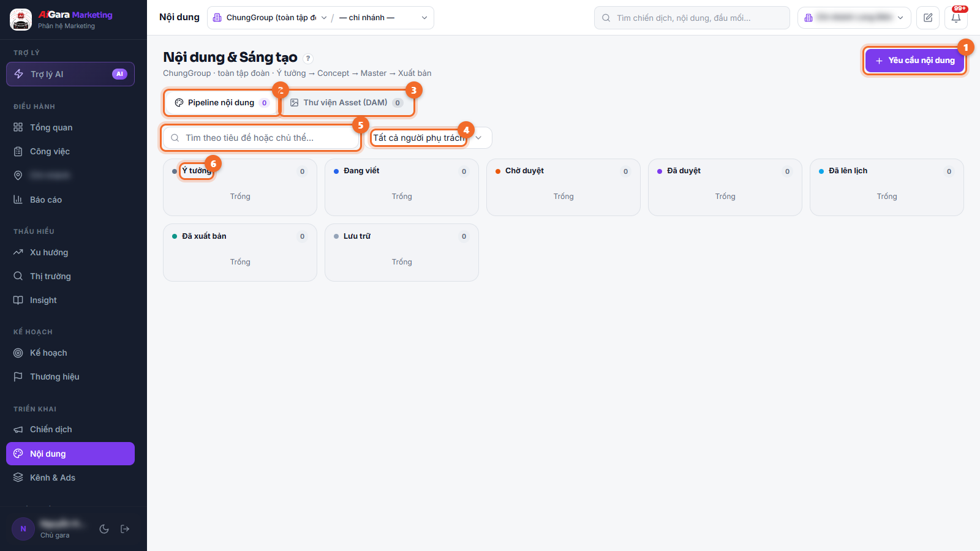Click Yêu cầu nội dung button

915,61
